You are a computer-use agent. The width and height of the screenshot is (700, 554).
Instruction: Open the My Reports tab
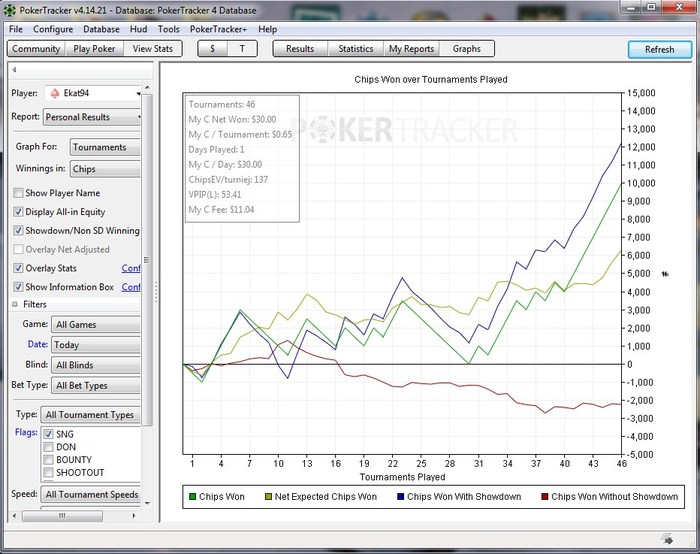(412, 49)
